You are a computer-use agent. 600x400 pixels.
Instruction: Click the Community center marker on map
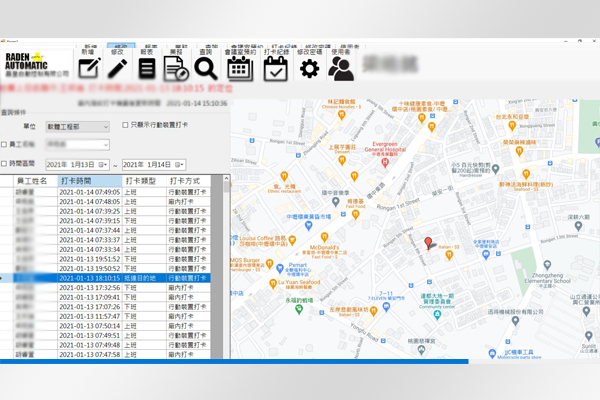point(437,315)
